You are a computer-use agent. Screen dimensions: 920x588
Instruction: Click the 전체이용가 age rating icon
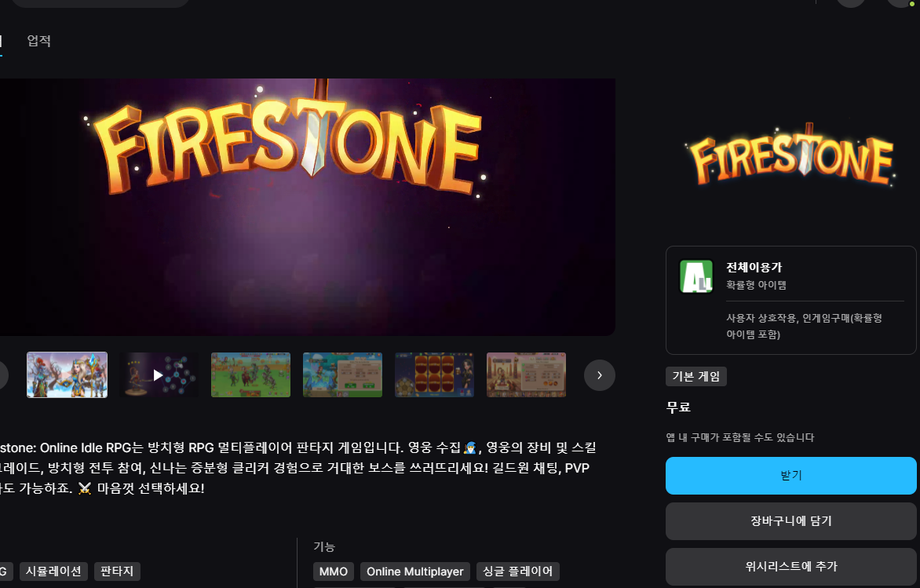click(697, 277)
